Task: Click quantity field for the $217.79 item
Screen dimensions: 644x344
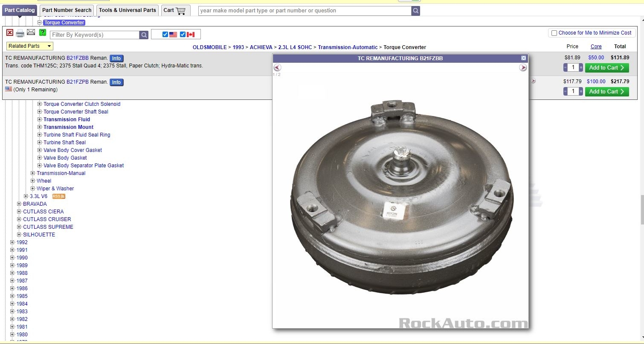Action: 573,91
